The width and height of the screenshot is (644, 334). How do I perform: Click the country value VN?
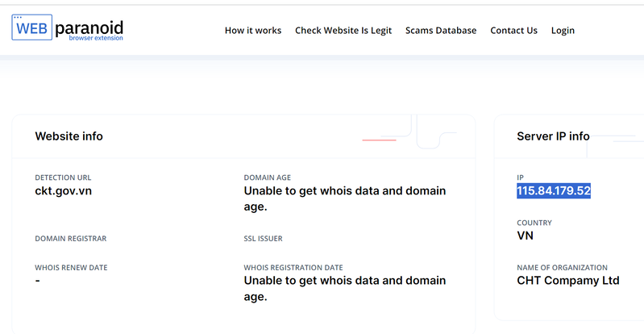(525, 236)
